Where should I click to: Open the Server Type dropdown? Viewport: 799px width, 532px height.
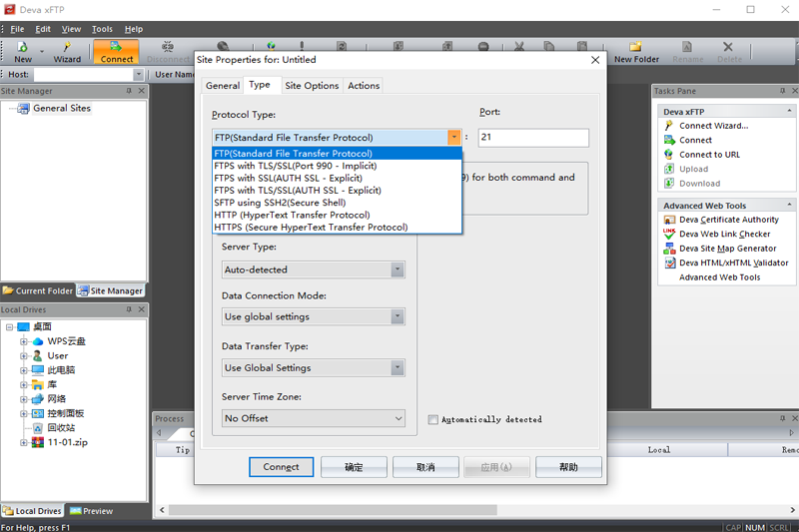click(x=313, y=269)
